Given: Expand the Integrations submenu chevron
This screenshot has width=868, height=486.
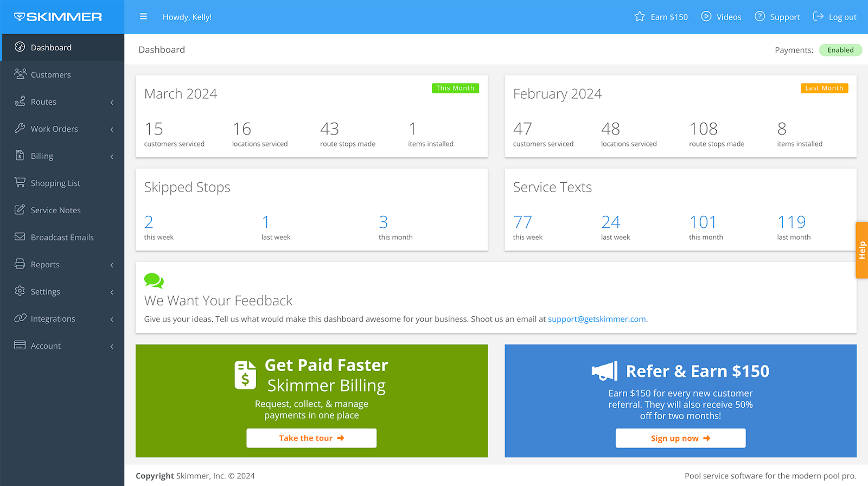Looking at the screenshot, I should tap(112, 319).
